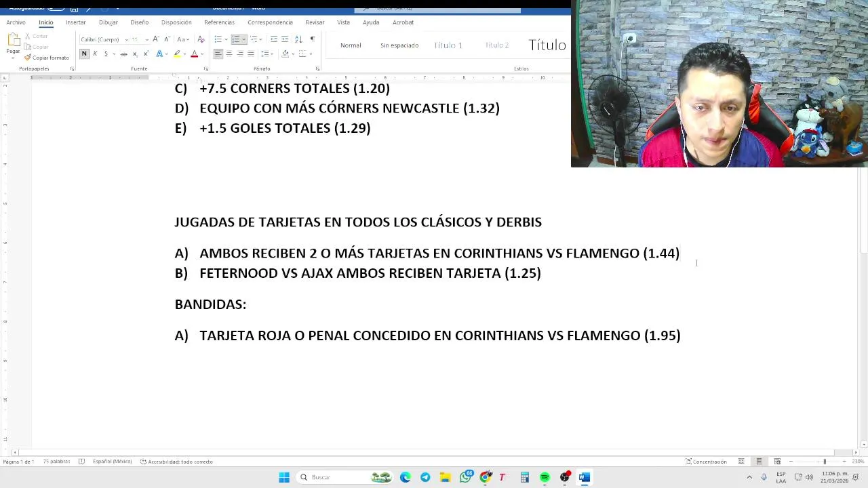Open the Archivo tab
868x488 pixels.
coord(16,22)
